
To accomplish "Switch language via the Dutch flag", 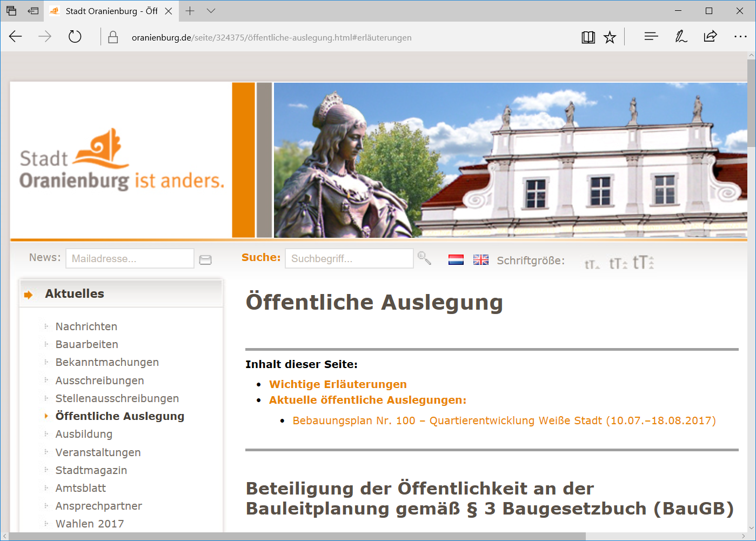I will pos(456,260).
